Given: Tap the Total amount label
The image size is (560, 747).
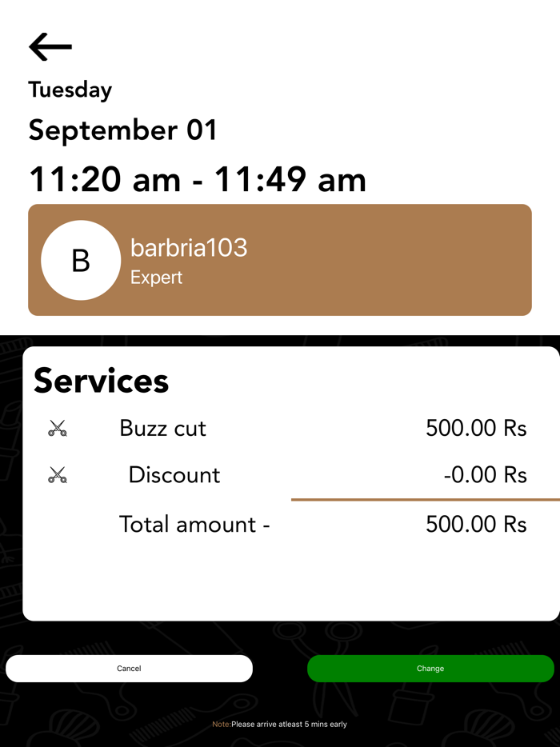Looking at the screenshot, I should (x=194, y=524).
